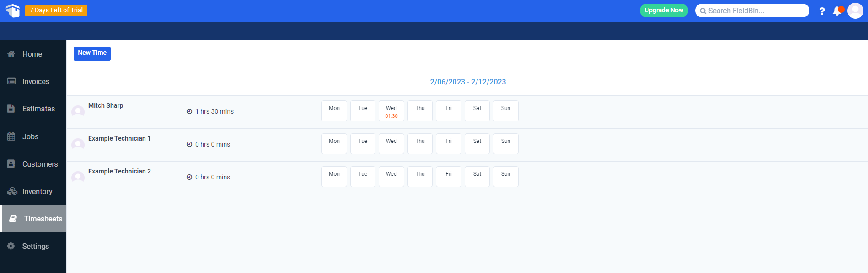
Task: Open the Inventory section
Action: tap(33, 191)
